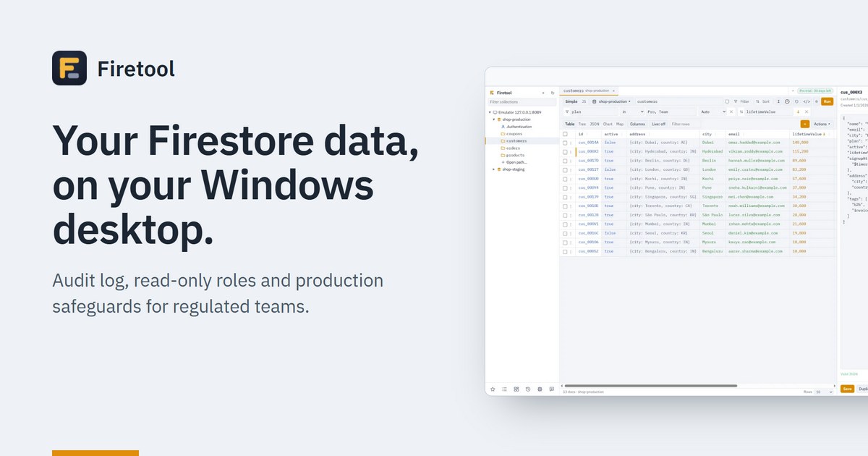Close the customers shop-production tab
Image resolution: width=868 pixels, height=456 pixels.
point(613,90)
